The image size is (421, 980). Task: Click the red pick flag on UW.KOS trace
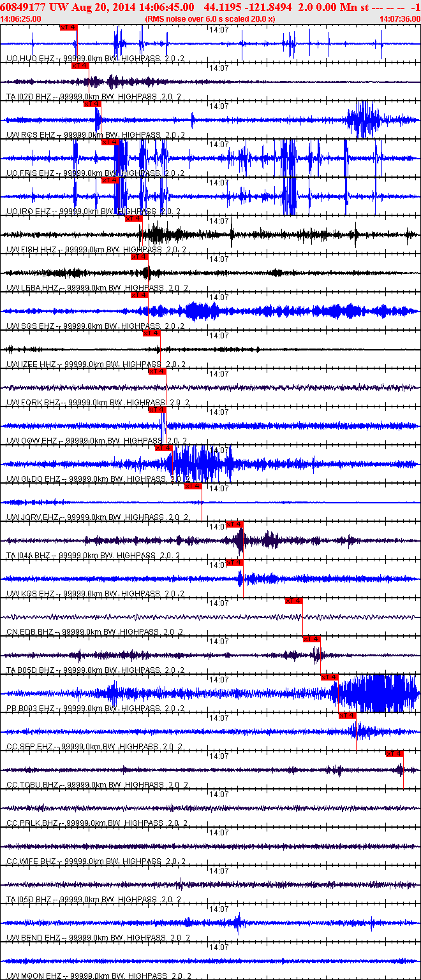pyautogui.click(x=235, y=563)
